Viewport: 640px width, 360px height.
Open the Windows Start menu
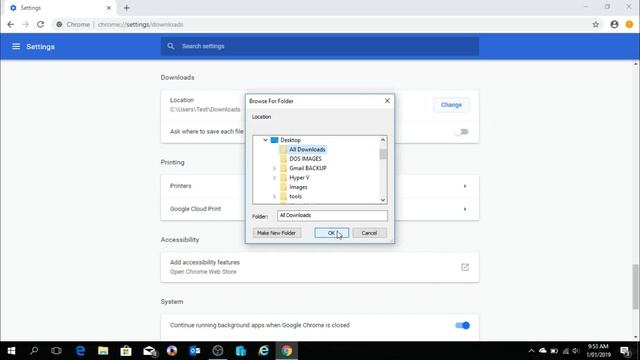[11, 351]
